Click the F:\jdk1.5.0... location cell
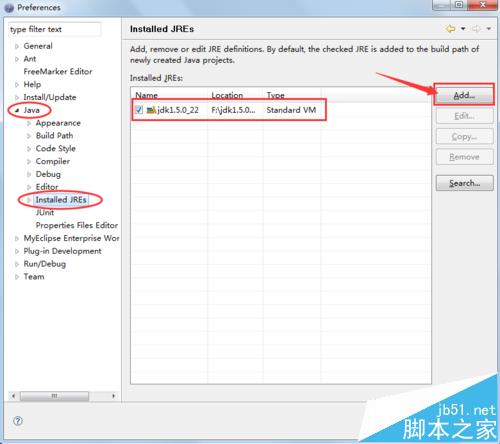This screenshot has width=500, height=444. (x=233, y=110)
